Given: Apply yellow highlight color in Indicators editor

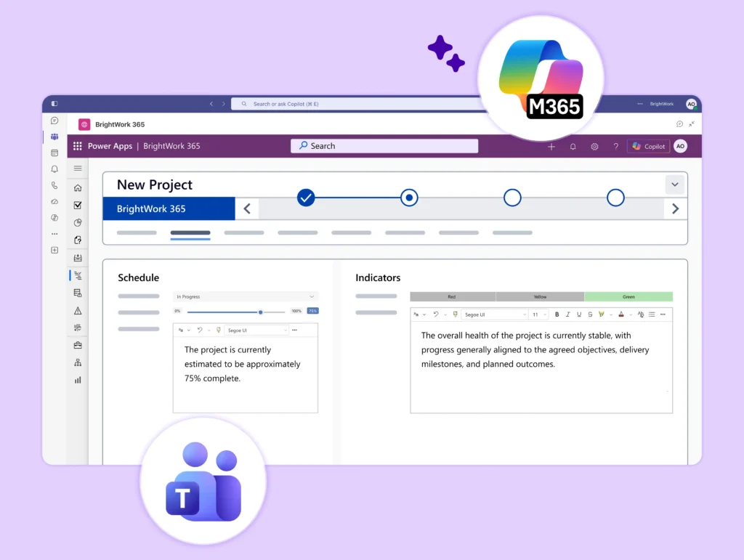Looking at the screenshot, I should click(601, 315).
